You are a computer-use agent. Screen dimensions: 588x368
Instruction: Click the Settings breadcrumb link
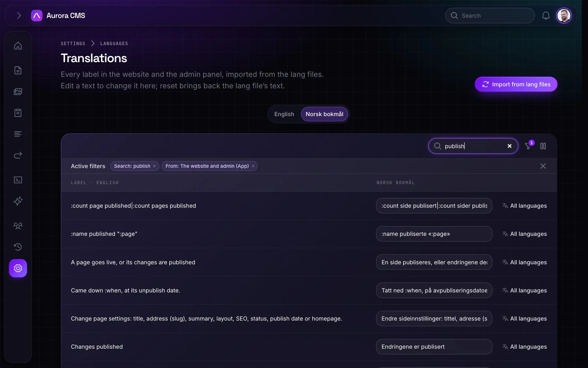[x=73, y=44]
